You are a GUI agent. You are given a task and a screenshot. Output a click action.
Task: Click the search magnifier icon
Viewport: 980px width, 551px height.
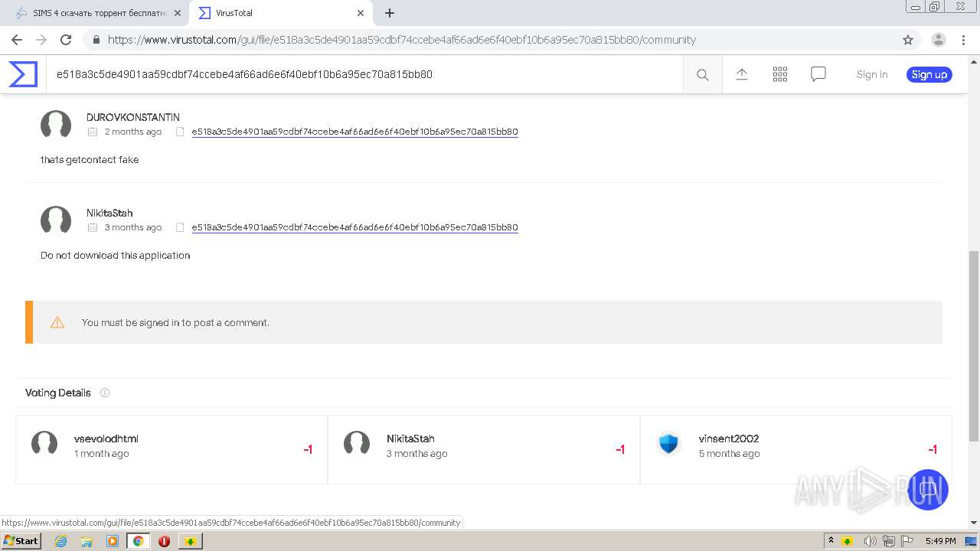pos(702,74)
